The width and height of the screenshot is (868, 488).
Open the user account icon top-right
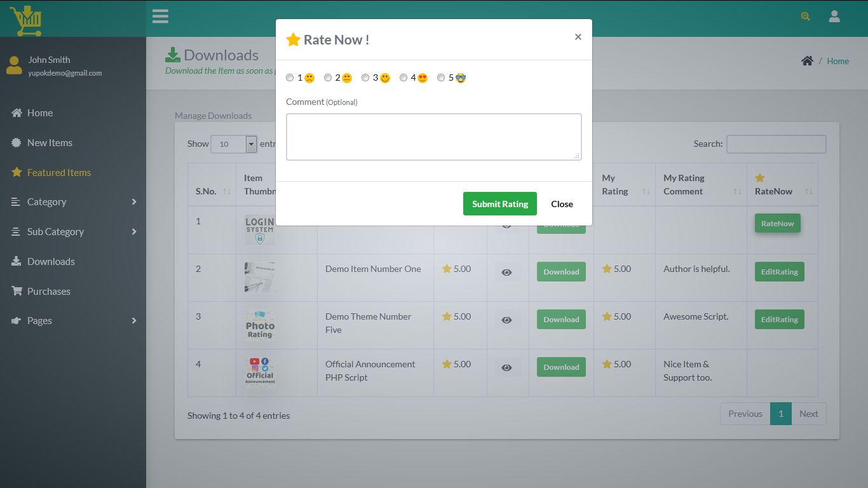point(834,16)
